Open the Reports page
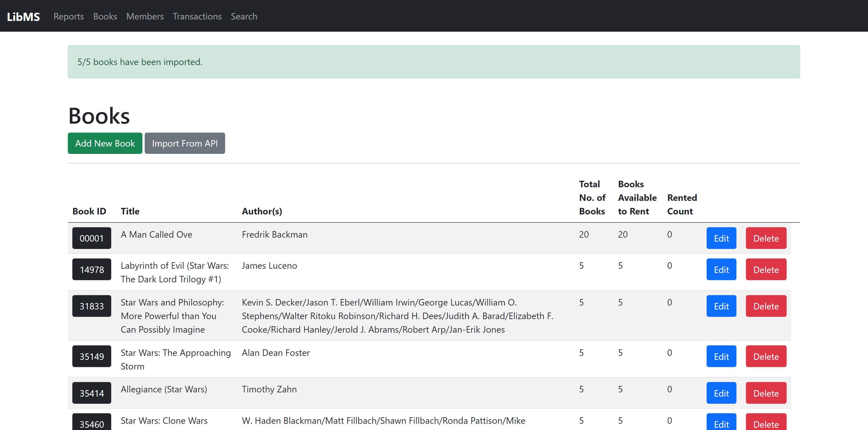 pos(68,16)
